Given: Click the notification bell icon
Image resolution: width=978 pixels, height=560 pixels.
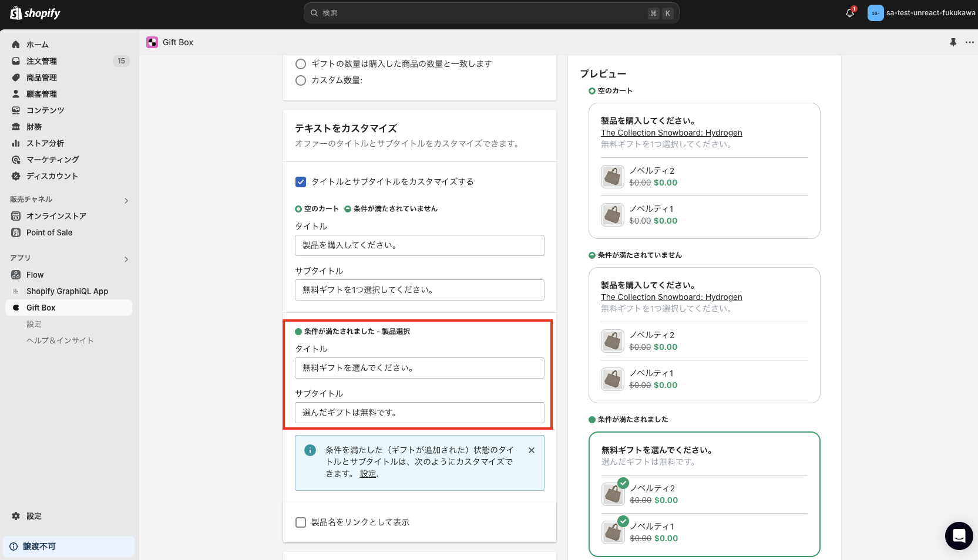Looking at the screenshot, I should tap(849, 13).
